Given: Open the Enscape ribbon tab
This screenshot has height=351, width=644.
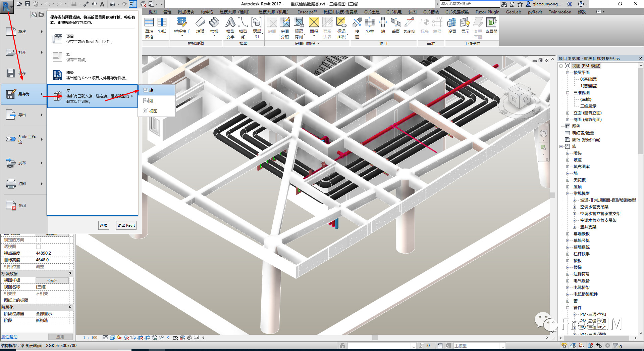Looking at the screenshot, I should click(x=307, y=12).
